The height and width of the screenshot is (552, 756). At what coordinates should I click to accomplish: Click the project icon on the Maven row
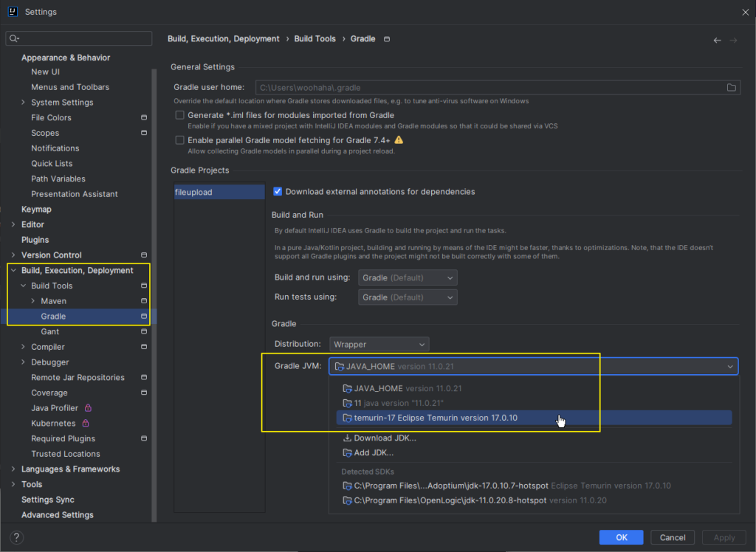coord(144,300)
